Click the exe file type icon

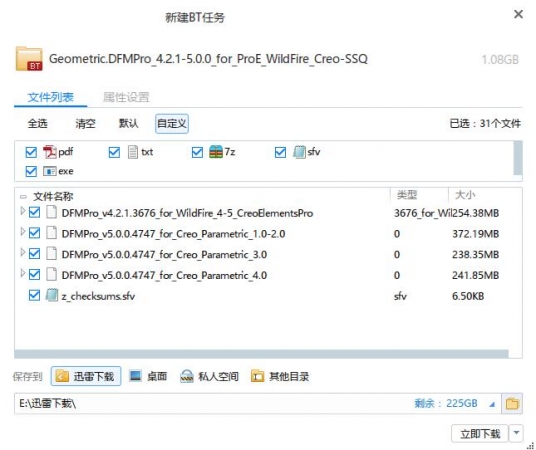(50, 171)
